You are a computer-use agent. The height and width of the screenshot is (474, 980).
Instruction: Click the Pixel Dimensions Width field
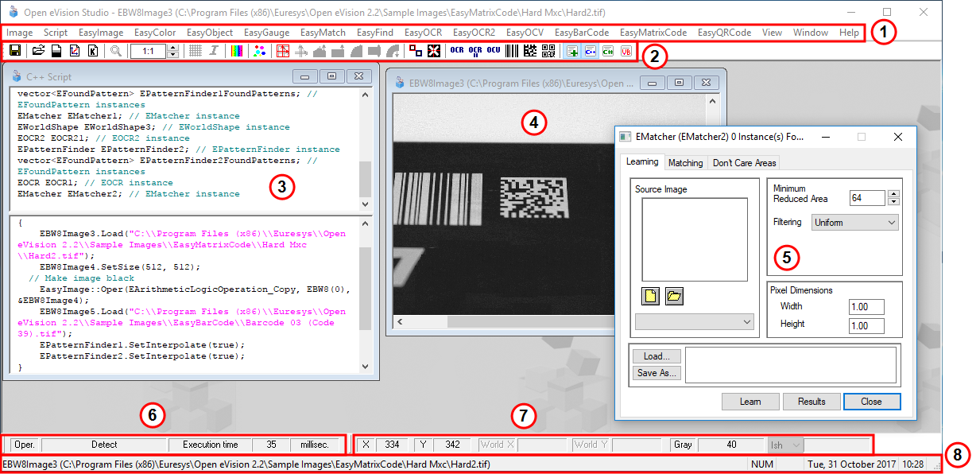pyautogui.click(x=866, y=307)
